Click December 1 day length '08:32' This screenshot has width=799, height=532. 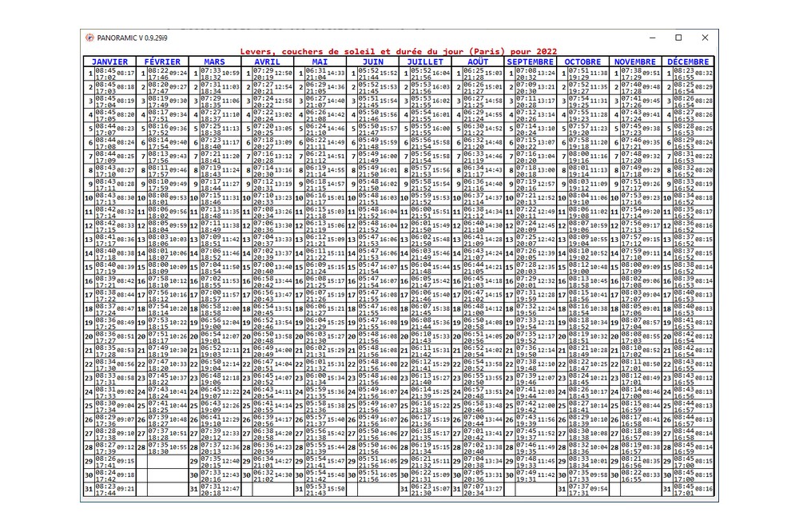click(x=703, y=73)
